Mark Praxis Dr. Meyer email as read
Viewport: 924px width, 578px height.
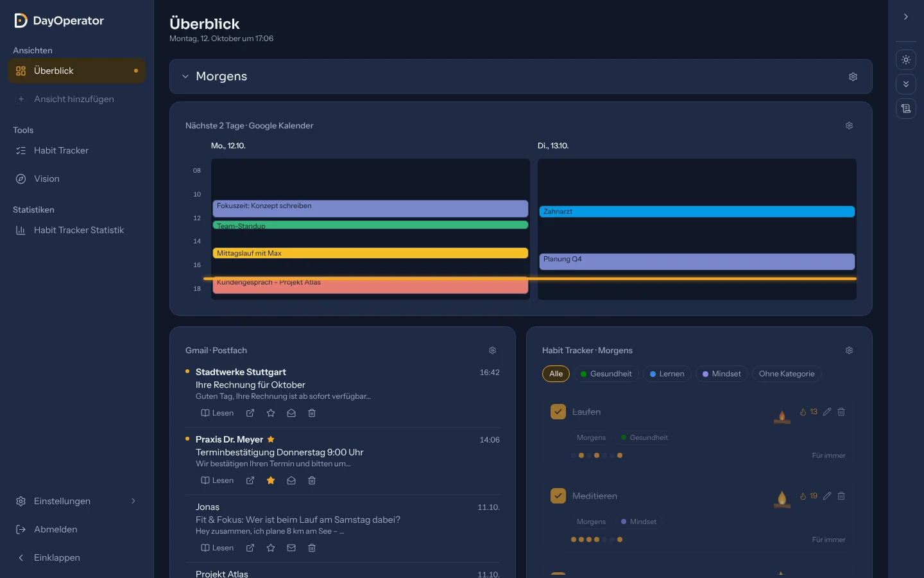click(x=291, y=480)
